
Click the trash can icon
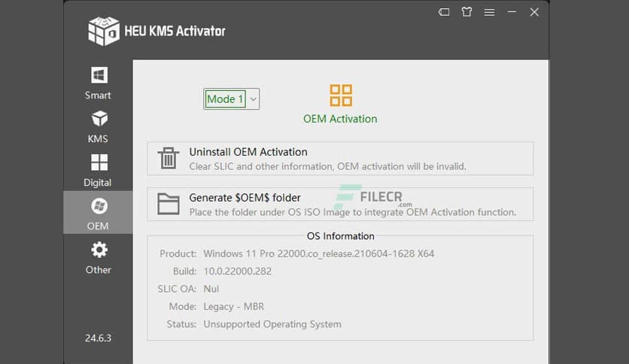pyautogui.click(x=168, y=159)
